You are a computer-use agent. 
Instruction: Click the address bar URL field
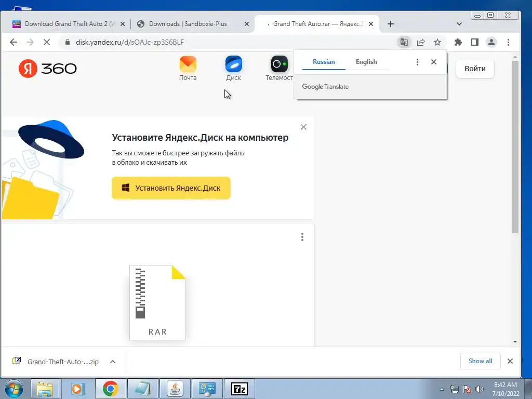pyautogui.click(x=228, y=42)
